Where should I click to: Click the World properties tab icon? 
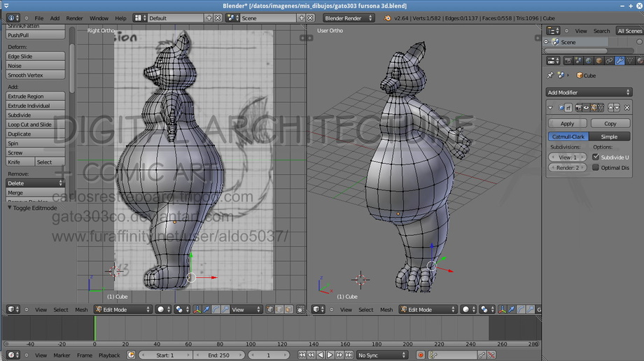click(587, 61)
